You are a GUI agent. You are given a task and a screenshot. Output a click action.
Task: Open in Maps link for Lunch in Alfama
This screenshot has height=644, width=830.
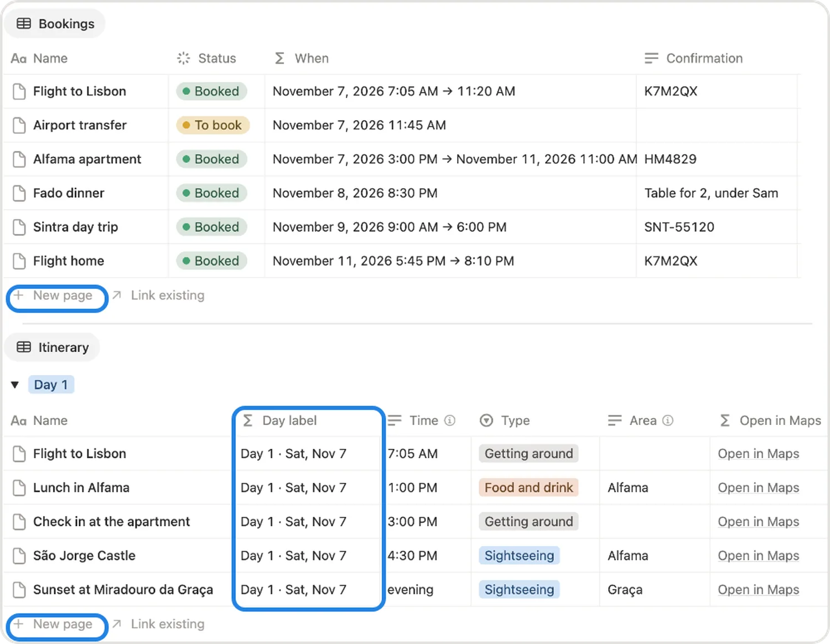coord(759,488)
